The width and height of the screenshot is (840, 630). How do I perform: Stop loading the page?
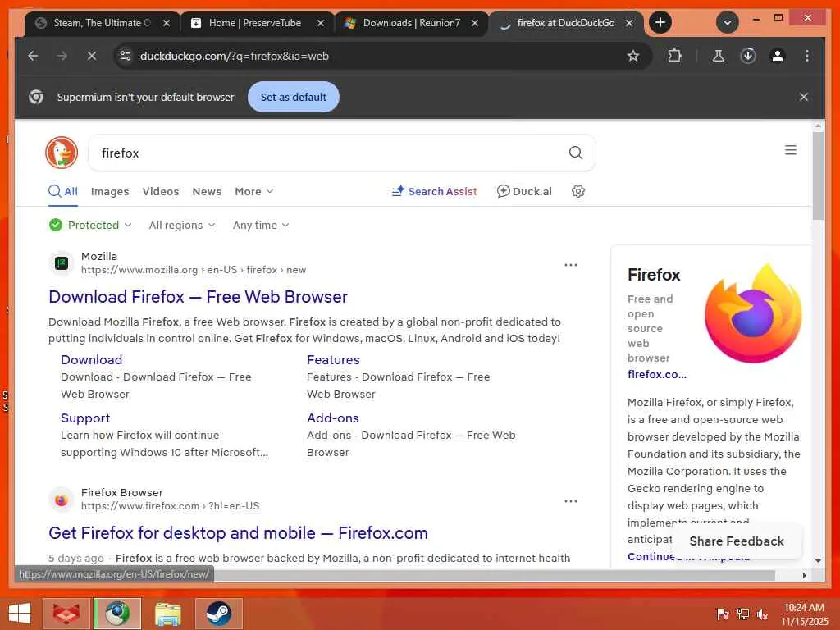pyautogui.click(x=92, y=56)
